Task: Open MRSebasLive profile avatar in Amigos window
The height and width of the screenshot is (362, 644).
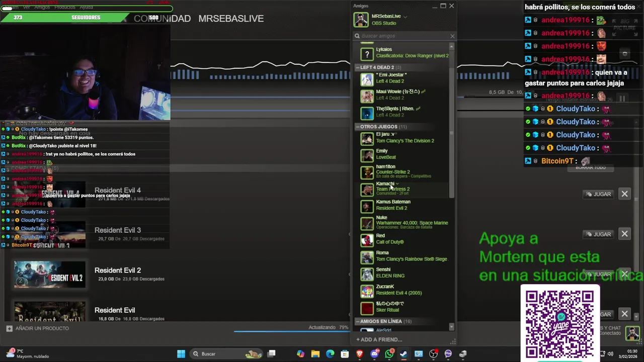Action: tap(361, 20)
